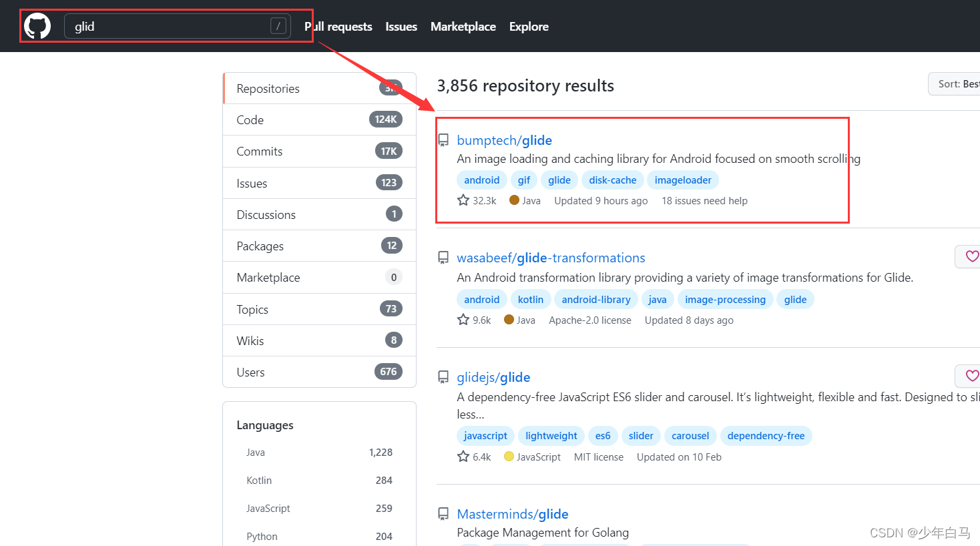Screen dimensions: 980x546
Task: Click the repository icon beside wasabeef/glide-transformations
Action: click(443, 258)
